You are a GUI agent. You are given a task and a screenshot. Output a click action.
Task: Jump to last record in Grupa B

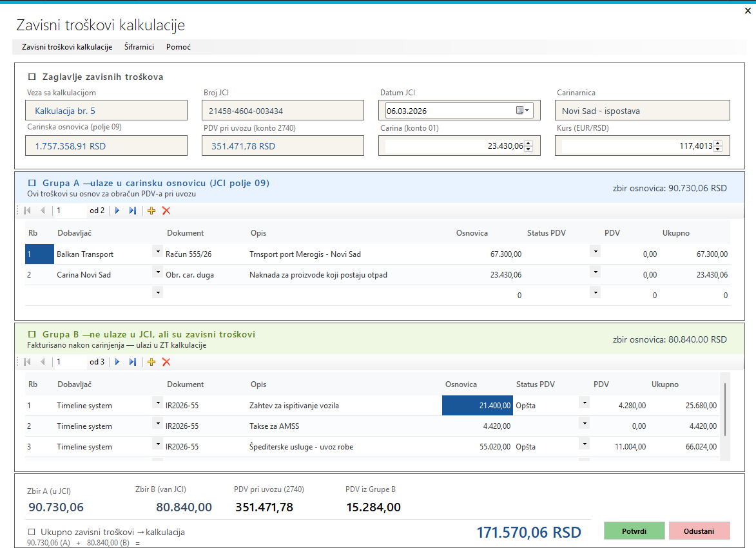tap(133, 362)
